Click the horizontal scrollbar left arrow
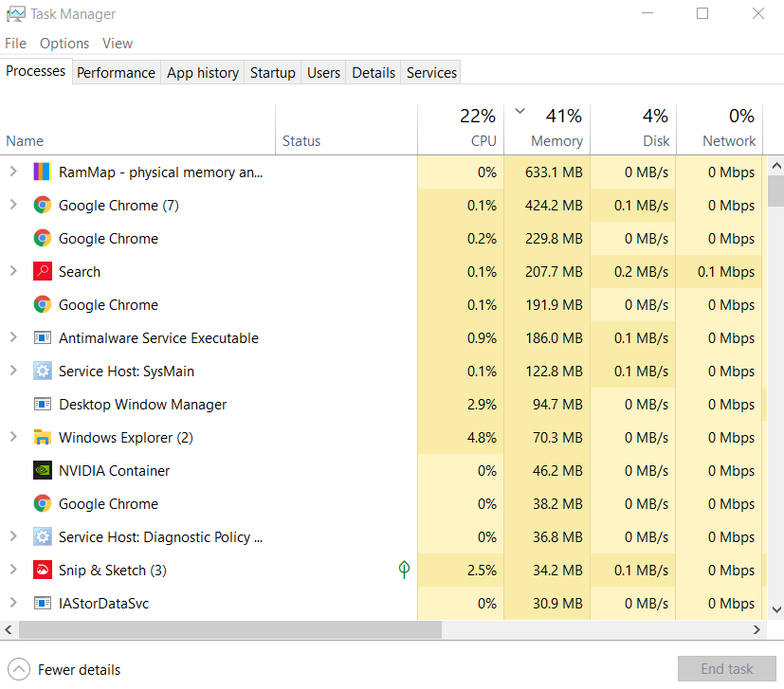Image resolution: width=784 pixels, height=689 pixels. point(9,630)
